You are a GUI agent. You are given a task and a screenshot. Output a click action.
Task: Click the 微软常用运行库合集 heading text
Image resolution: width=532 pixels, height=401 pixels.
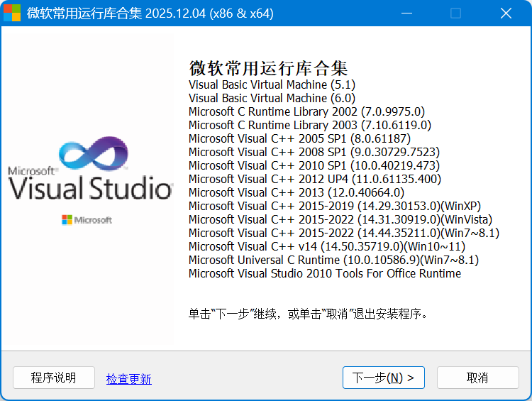pos(268,68)
